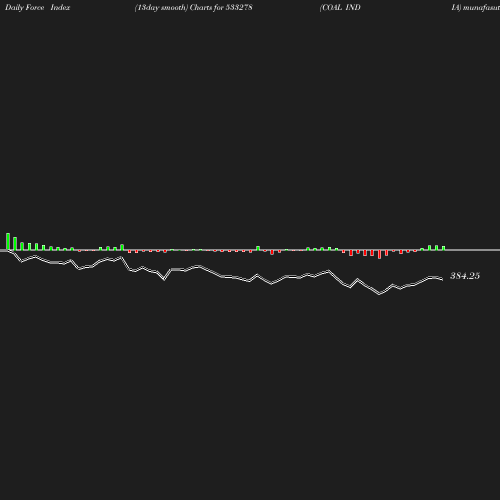Click the longest red bar below the zero line
Viewport: 500px width, 500px height.
click(x=379, y=254)
